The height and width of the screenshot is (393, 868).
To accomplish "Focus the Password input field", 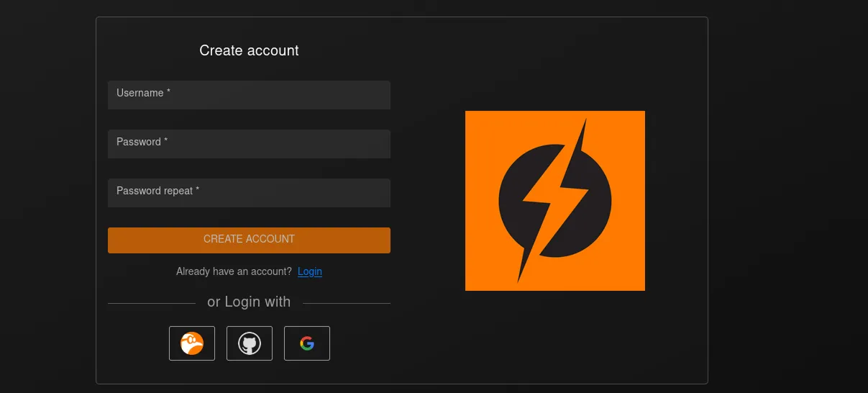I will click(249, 144).
